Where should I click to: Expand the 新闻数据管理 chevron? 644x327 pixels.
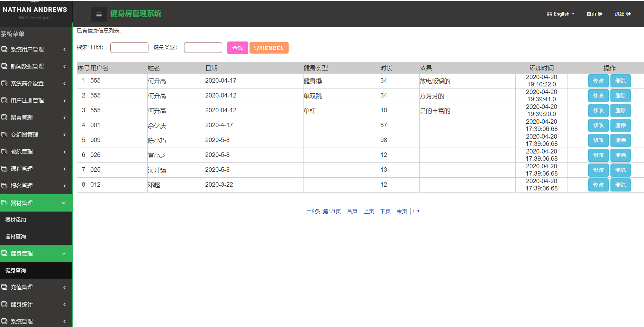pyautogui.click(x=64, y=66)
